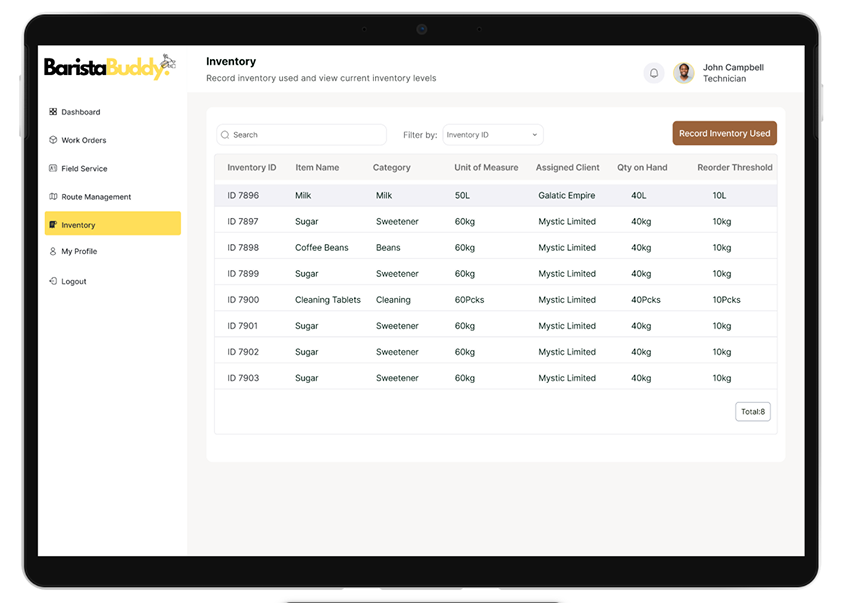The height and width of the screenshot is (603, 852).
Task: Click the notification bell icon
Action: (x=654, y=73)
